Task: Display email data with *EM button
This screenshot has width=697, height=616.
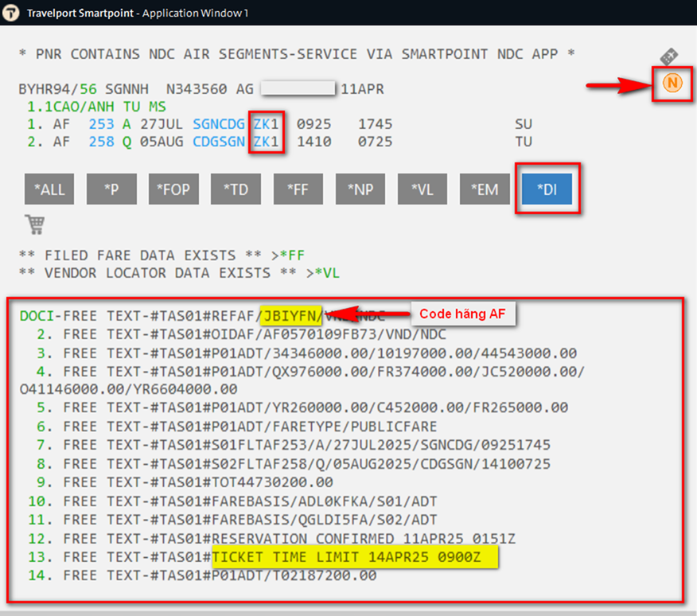Action: 485,189
